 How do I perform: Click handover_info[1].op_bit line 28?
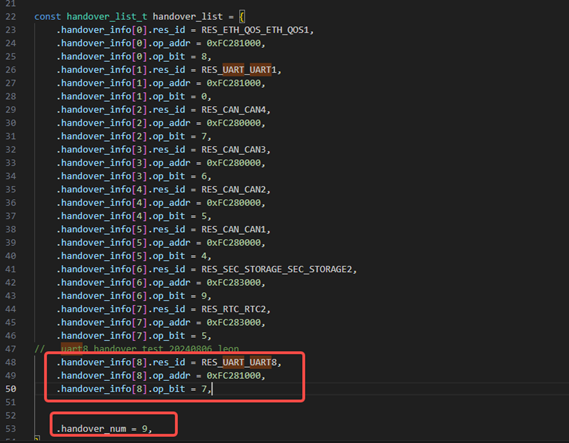coord(134,97)
